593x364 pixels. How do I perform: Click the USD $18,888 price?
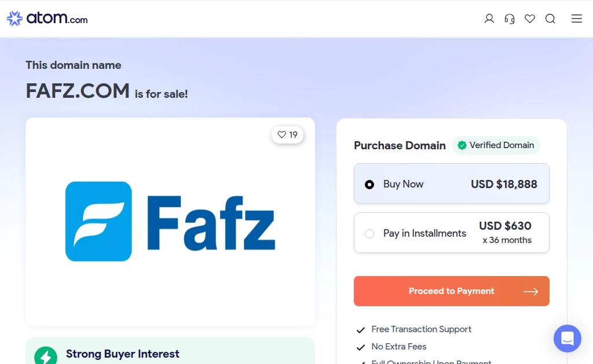click(x=504, y=184)
